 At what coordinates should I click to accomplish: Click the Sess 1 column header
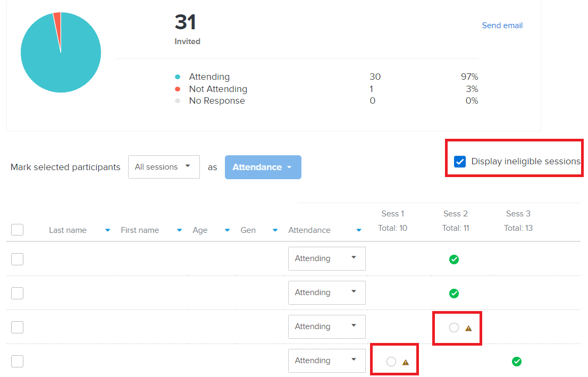tap(393, 214)
